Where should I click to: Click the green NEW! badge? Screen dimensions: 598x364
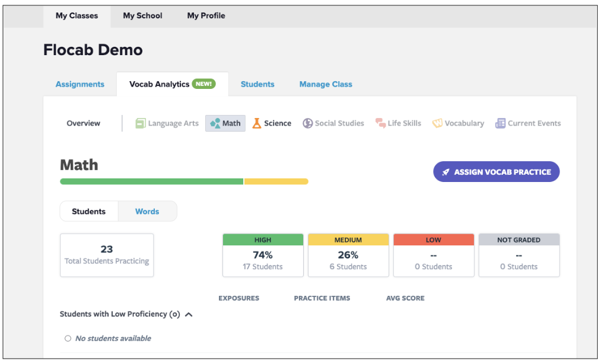click(x=203, y=84)
